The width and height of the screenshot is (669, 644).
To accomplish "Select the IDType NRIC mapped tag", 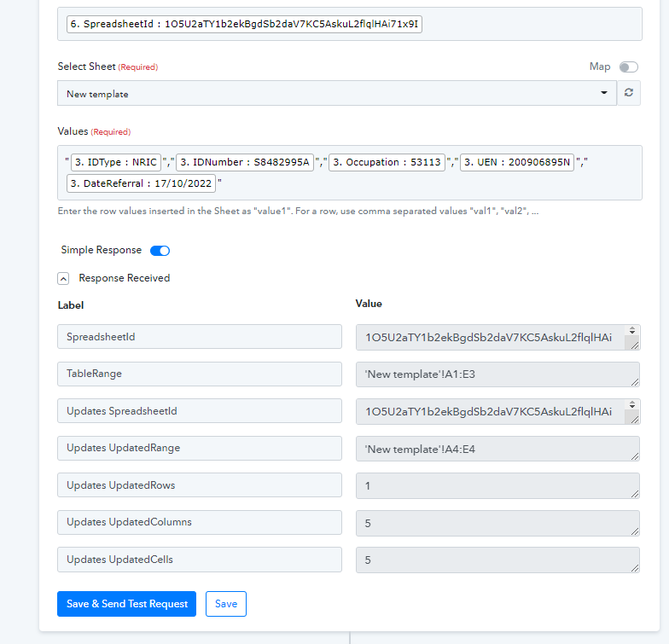I will tap(115, 162).
